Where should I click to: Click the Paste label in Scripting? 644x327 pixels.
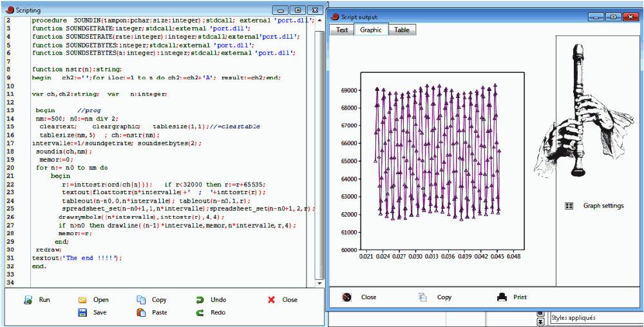[159, 312]
